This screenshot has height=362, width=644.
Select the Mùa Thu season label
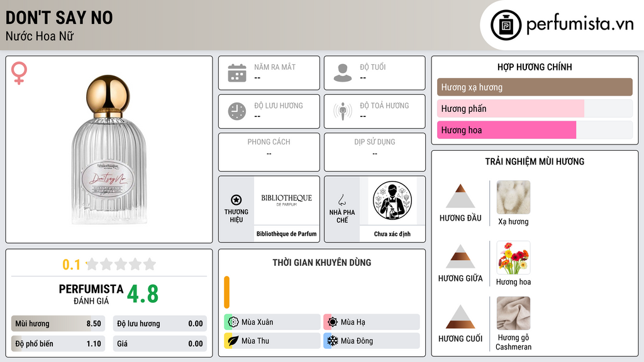[x=255, y=341]
